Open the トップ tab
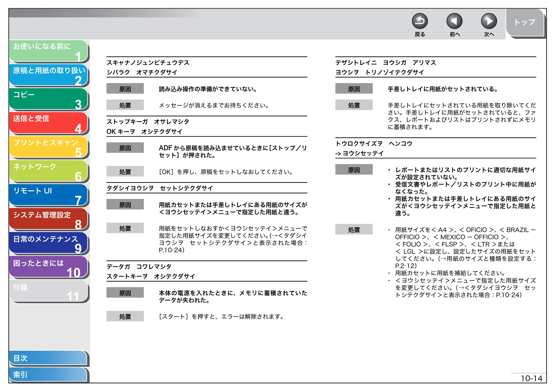The width and height of the screenshot is (555, 392). pos(525,22)
